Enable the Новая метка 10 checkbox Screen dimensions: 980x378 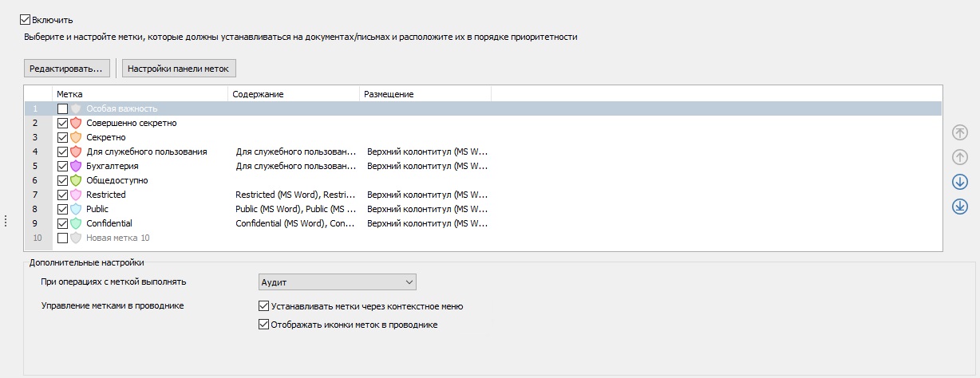63,238
